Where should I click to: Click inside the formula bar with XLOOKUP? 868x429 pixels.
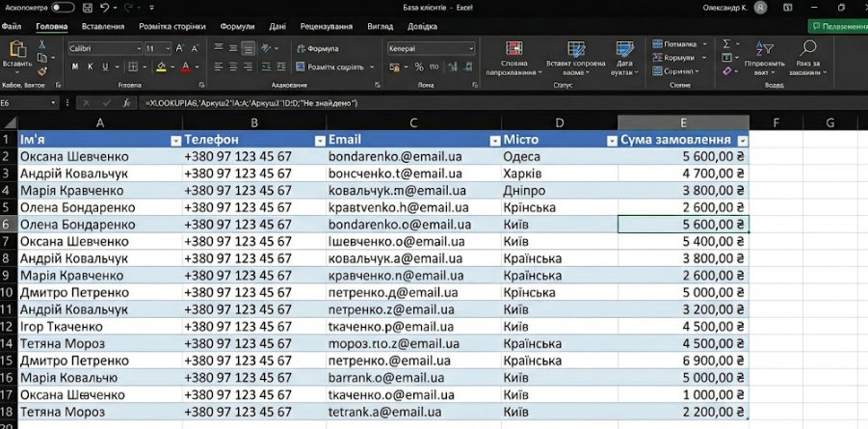(x=501, y=103)
